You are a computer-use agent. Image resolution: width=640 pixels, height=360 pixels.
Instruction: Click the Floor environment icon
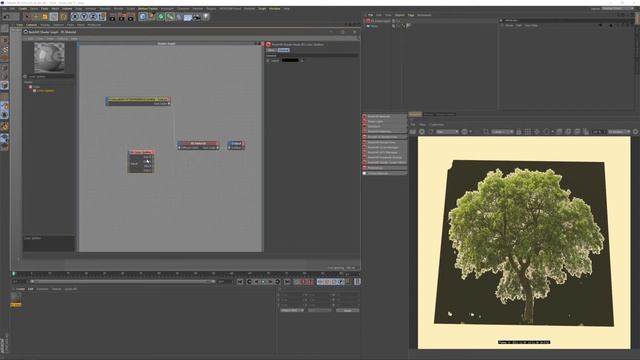pyautogui.click(x=188, y=17)
